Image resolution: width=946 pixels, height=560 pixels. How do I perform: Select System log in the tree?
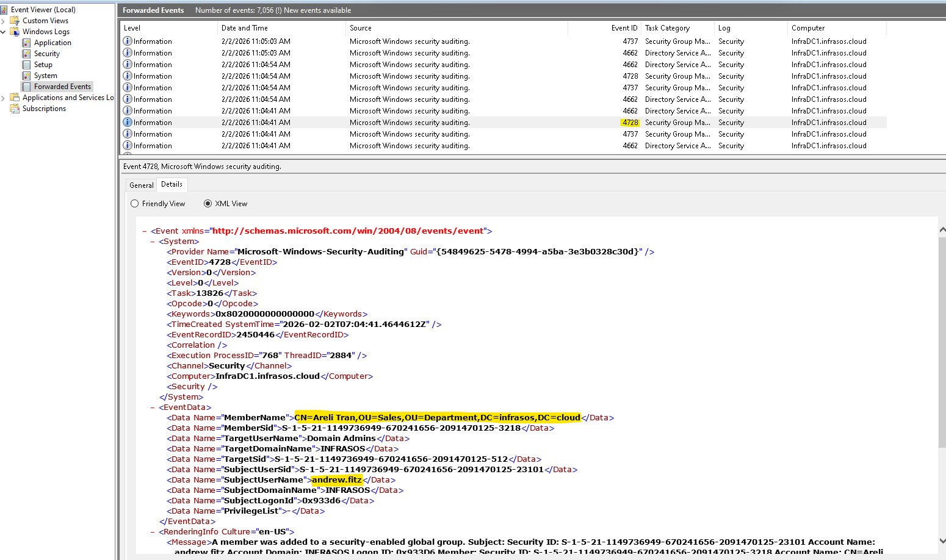(46, 76)
